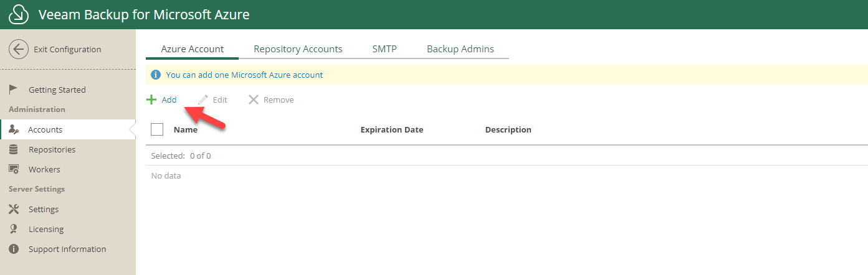Click the green plus Add icon
This screenshot has width=868, height=275.
pos(151,100)
